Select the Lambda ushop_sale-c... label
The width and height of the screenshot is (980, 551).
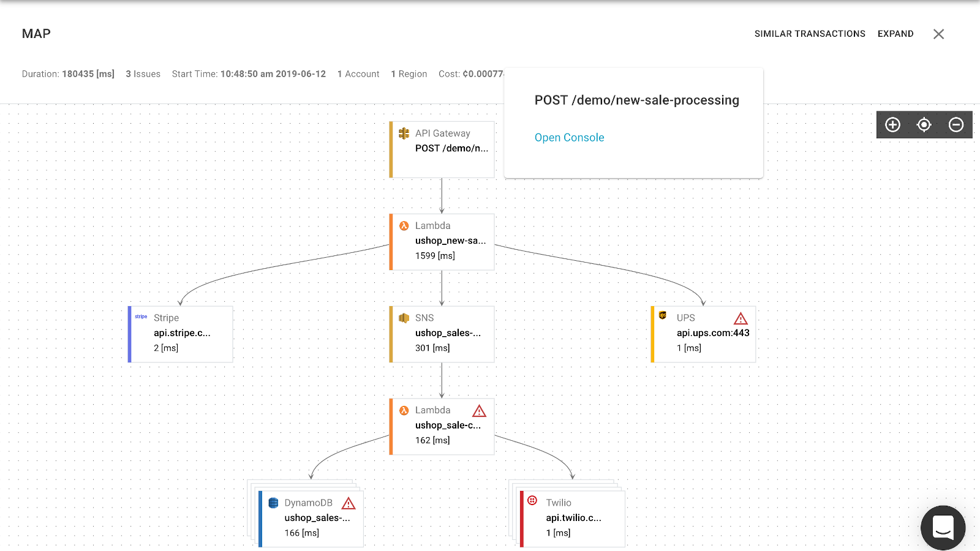(448, 425)
